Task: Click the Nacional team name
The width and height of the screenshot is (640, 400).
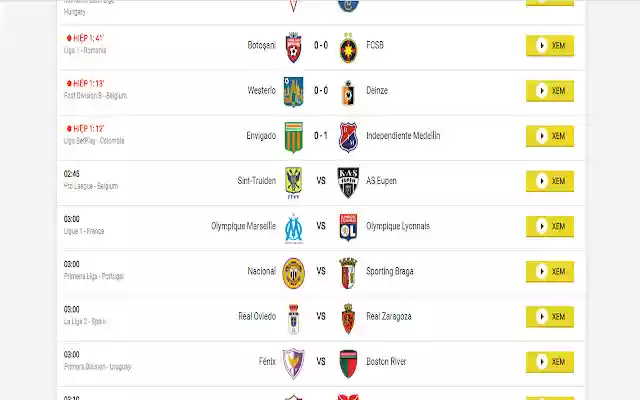Action: pos(261,271)
